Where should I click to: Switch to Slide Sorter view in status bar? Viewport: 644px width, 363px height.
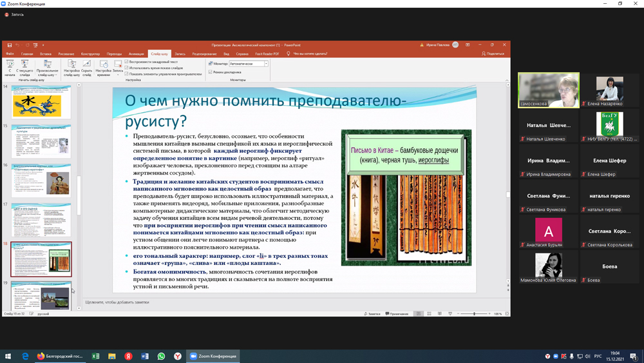pos(429,314)
